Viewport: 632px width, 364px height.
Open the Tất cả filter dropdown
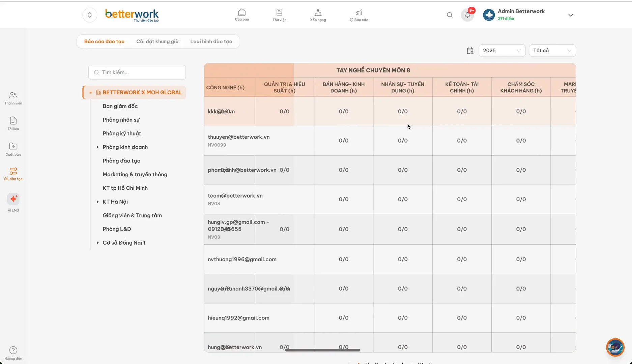tap(552, 51)
